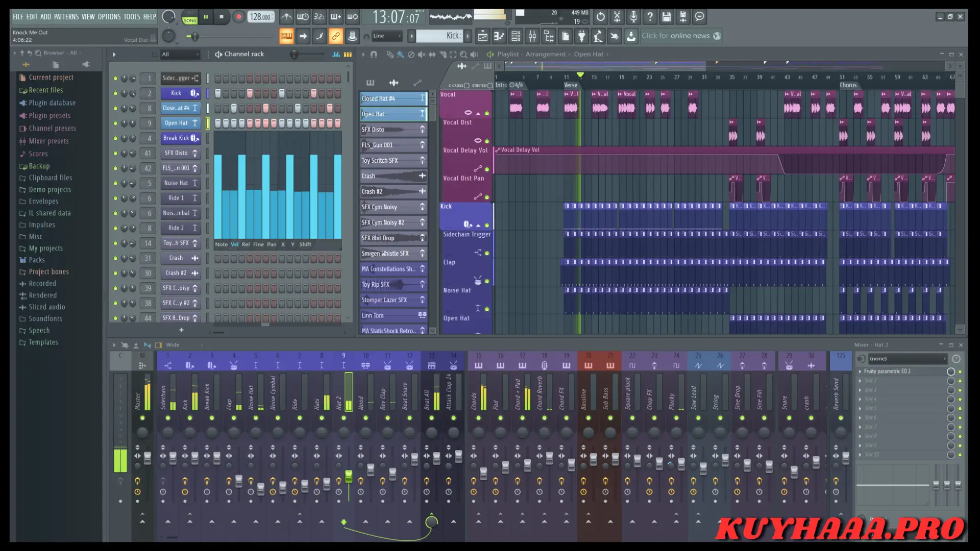Open the OPTIONS menu
This screenshot has height=551, width=980.
click(109, 16)
